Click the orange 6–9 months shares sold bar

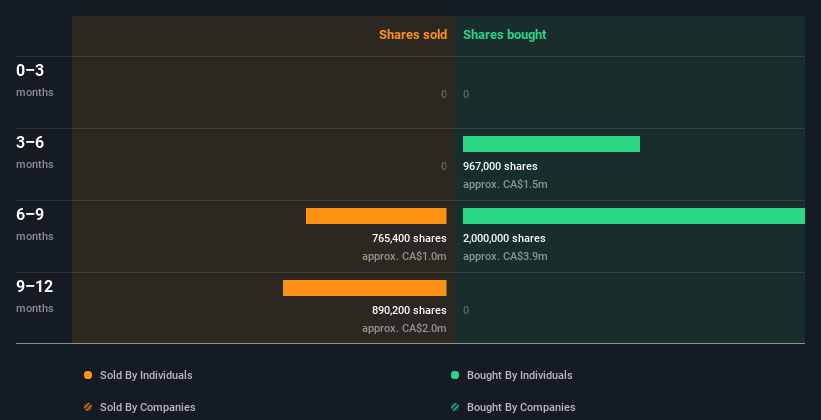click(376, 216)
